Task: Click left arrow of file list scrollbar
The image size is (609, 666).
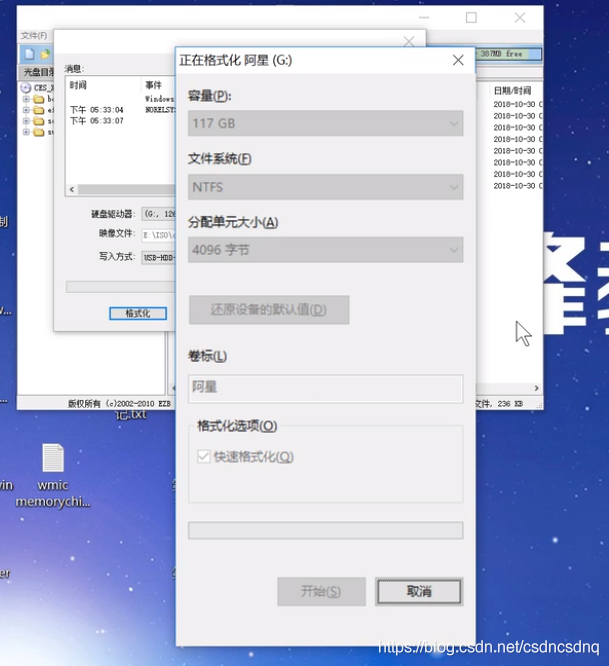Action: pyautogui.click(x=173, y=388)
